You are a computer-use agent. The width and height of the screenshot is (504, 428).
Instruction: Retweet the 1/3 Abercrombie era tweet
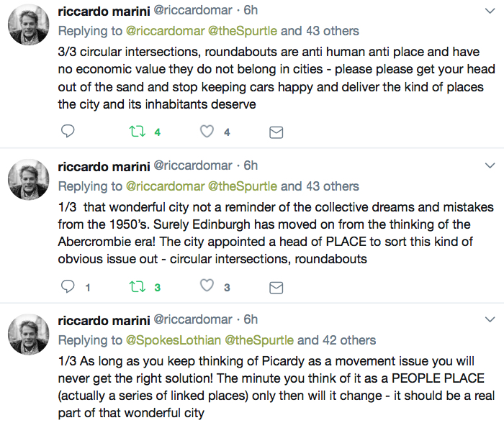(x=138, y=287)
